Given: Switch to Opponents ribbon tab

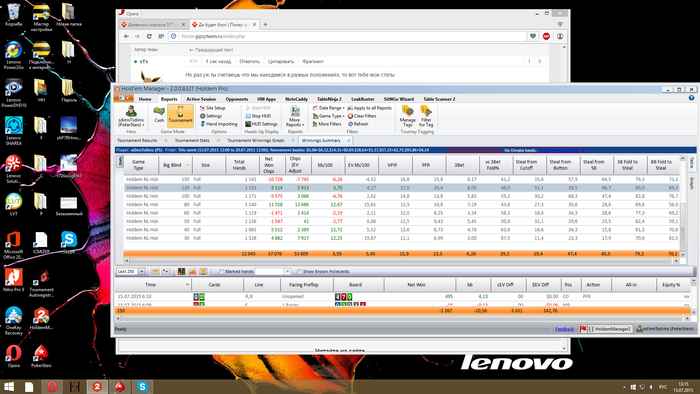Looking at the screenshot, I should click(237, 99).
